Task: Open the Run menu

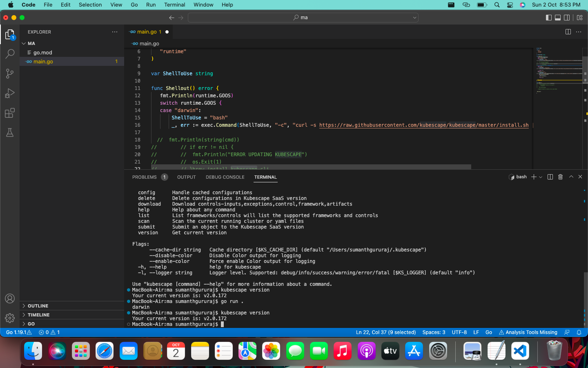Action: coord(151,5)
